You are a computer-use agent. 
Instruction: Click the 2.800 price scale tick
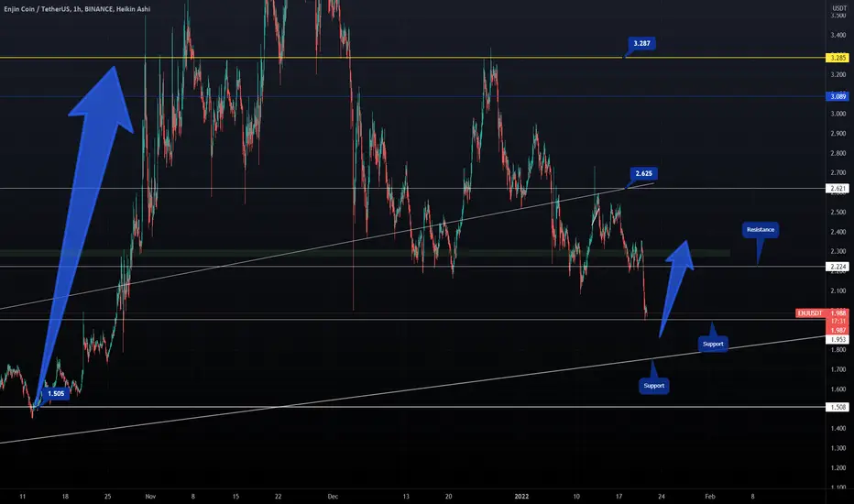(838, 154)
